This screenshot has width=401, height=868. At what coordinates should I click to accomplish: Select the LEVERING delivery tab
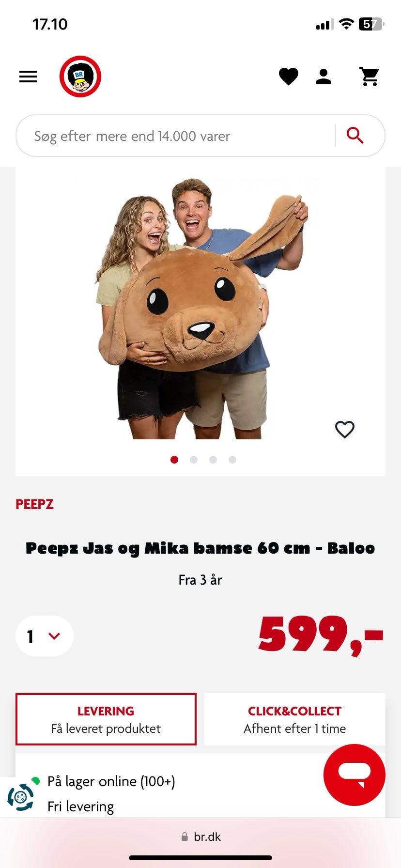(106, 719)
